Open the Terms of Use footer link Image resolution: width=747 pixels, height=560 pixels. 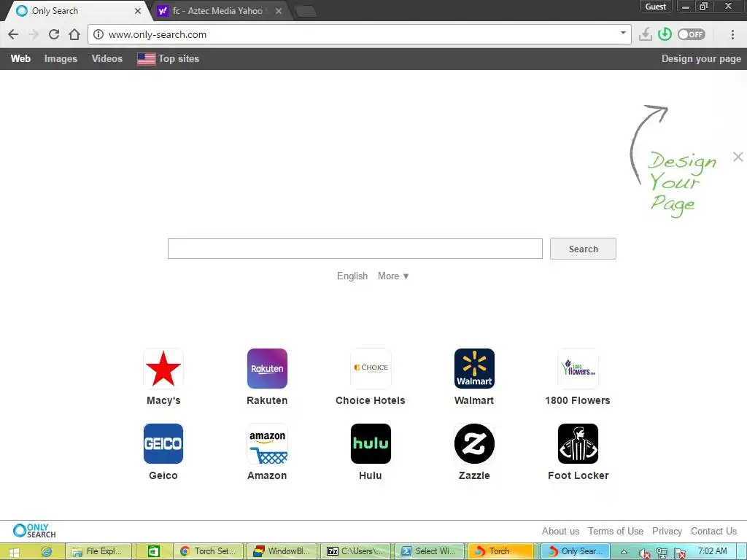(616, 531)
